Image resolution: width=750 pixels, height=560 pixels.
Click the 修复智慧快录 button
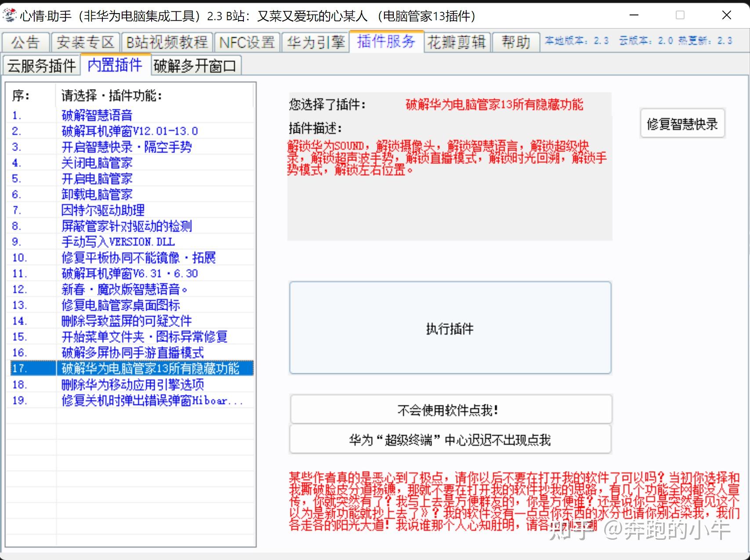coord(682,124)
